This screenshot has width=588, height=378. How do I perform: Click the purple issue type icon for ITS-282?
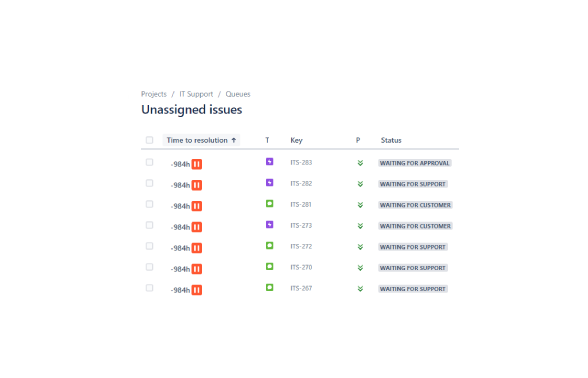coord(270,183)
